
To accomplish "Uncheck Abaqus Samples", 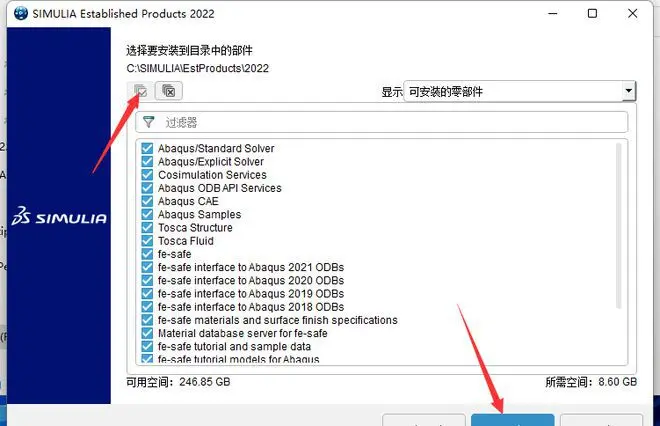I will (x=147, y=214).
